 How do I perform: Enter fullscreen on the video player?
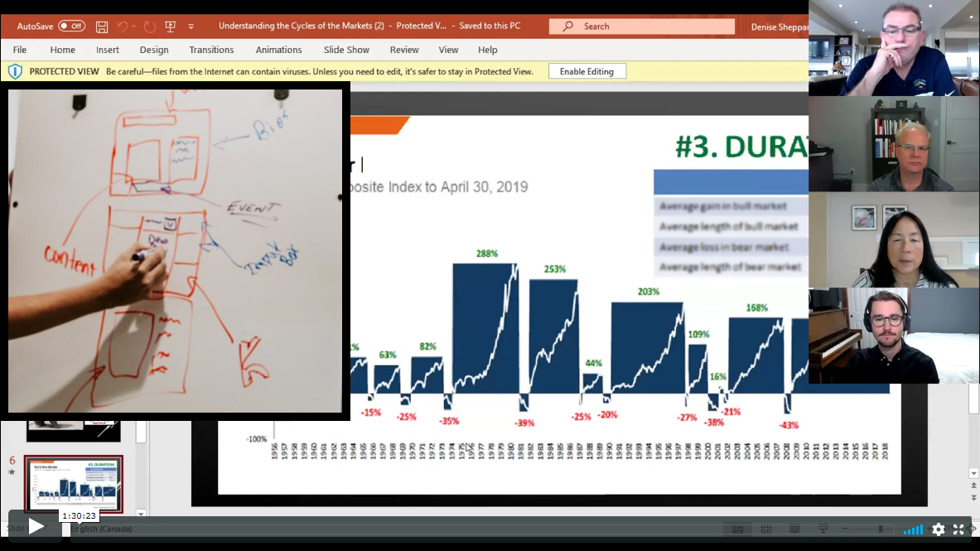958,529
